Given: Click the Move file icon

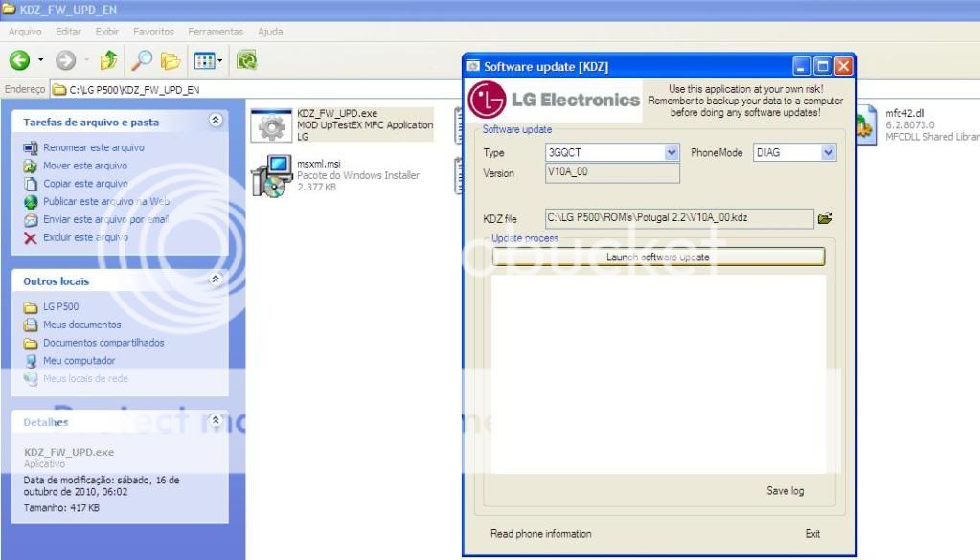Looking at the screenshot, I should [x=31, y=166].
